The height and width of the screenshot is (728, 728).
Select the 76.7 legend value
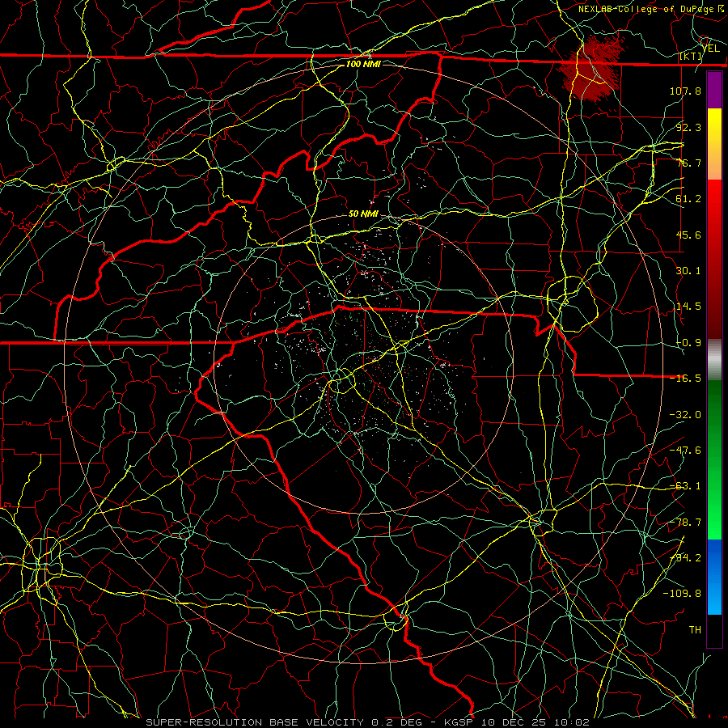tap(688, 163)
